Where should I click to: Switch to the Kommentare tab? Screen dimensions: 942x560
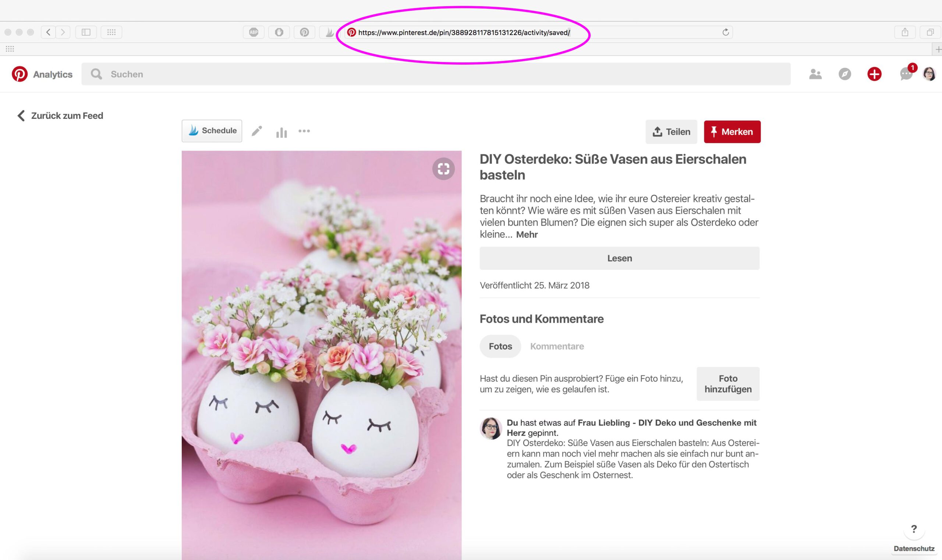point(557,346)
